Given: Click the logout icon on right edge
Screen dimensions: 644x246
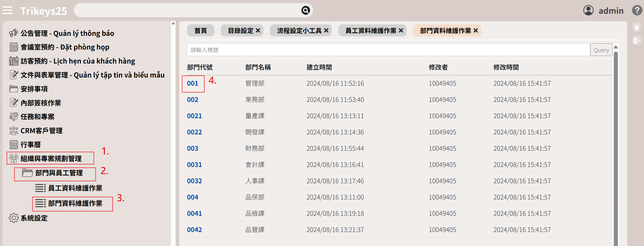Looking at the screenshot, I should [637, 41].
